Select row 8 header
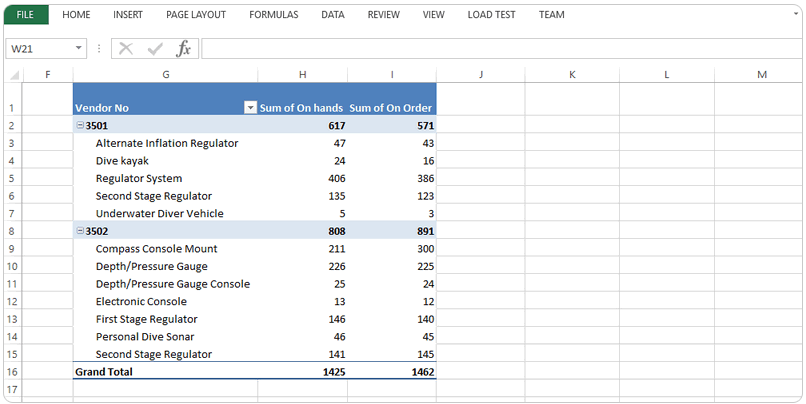This screenshot has width=806, height=404. coord(13,231)
